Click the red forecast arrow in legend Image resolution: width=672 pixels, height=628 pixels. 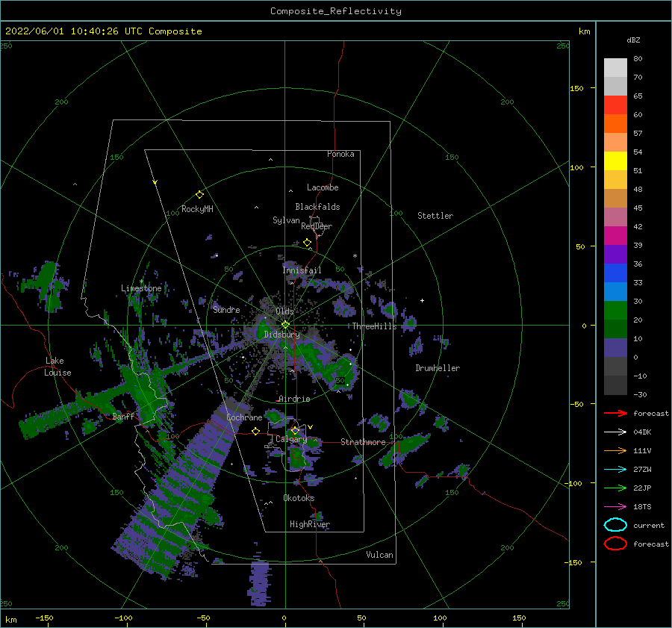click(x=615, y=413)
